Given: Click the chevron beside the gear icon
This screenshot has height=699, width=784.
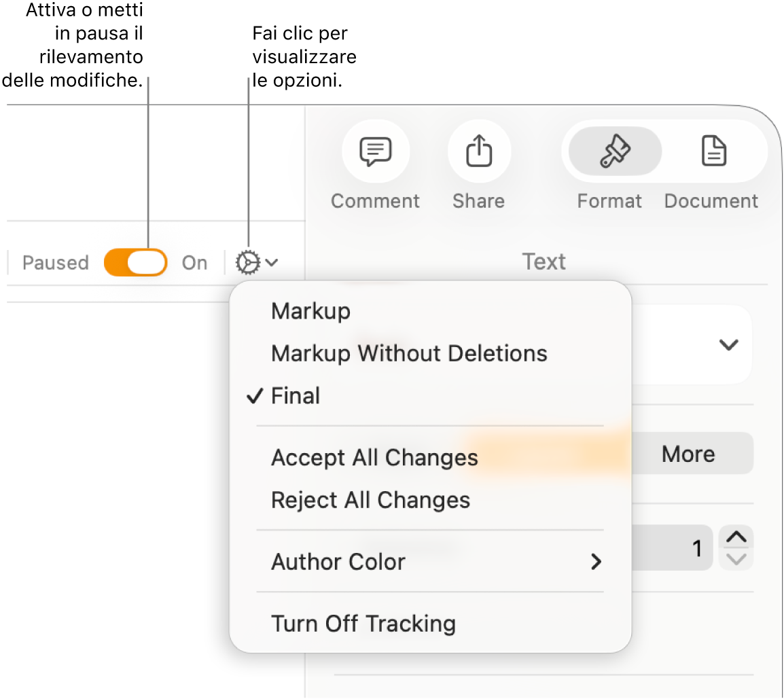Looking at the screenshot, I should click(272, 262).
